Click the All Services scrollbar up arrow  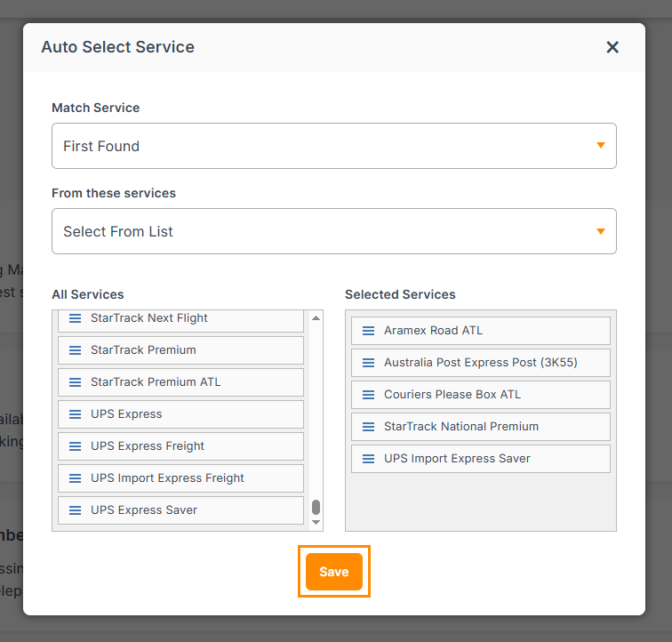[x=316, y=317]
